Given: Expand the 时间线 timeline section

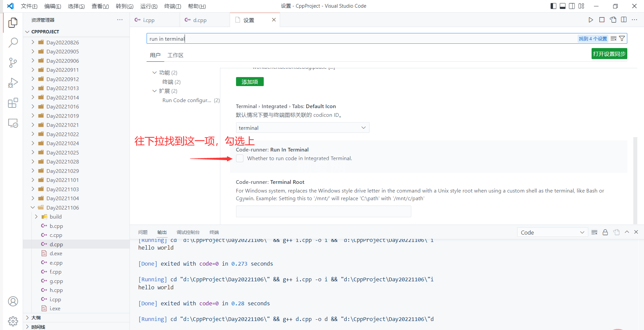Looking at the screenshot, I should [76, 327].
